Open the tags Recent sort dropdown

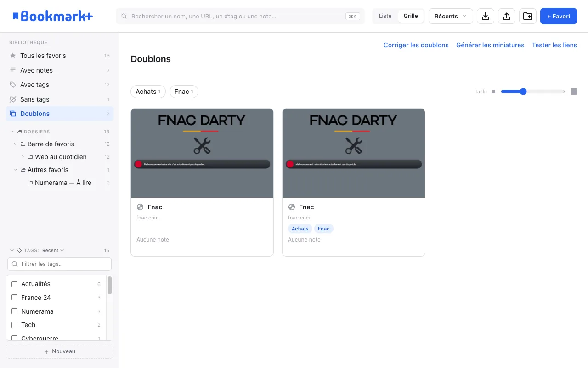tap(53, 251)
